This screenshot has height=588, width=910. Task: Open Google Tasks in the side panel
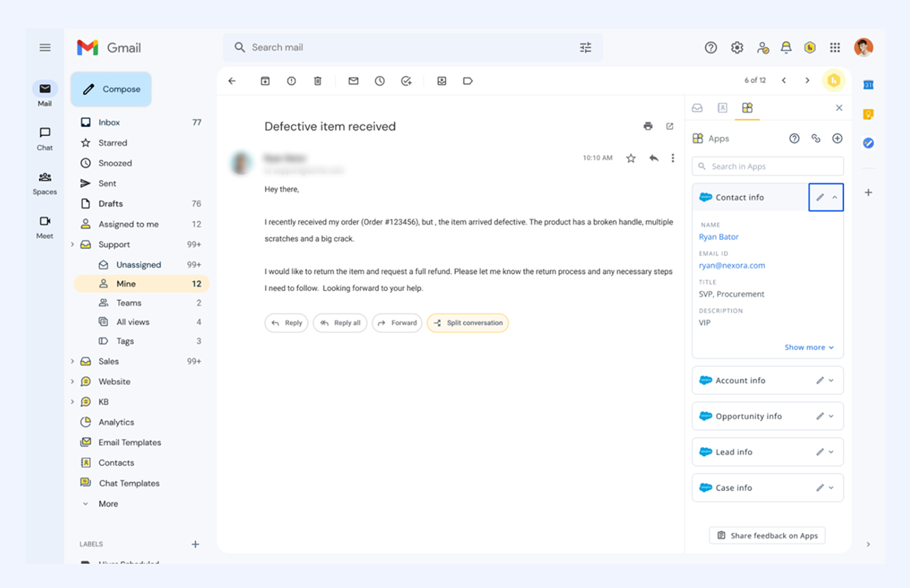pos(868,143)
